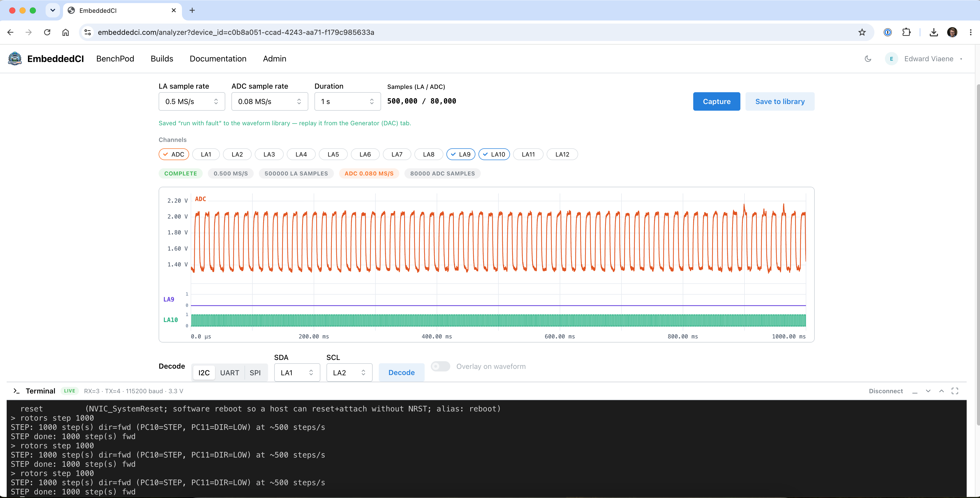
Task: Click the browser forward arrow
Action: pyautogui.click(x=28, y=32)
